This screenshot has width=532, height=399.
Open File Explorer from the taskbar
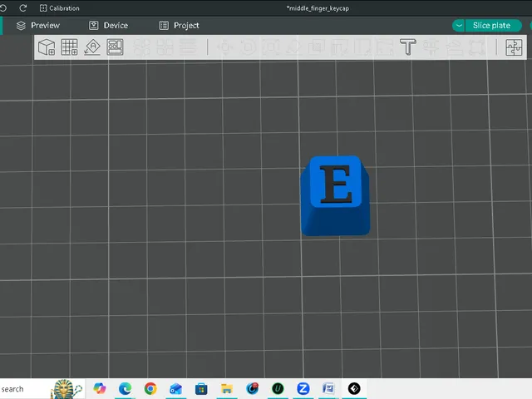[x=227, y=388]
